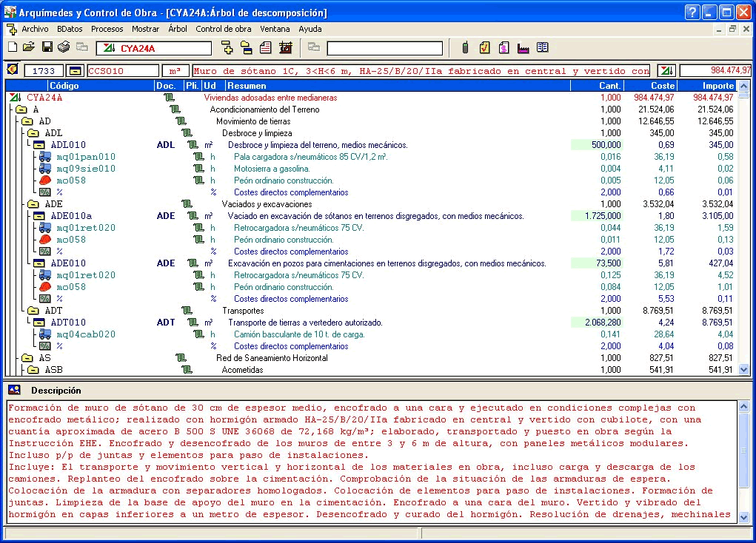Click the Importe column header

coord(707,86)
